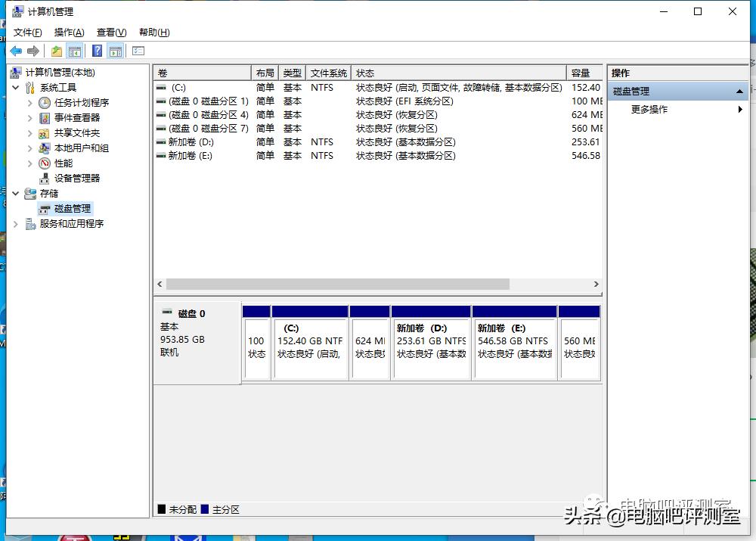Select the (磁盘 0 磁盘分区 7) volume row
This screenshot has width=756, height=541.
click(x=379, y=129)
